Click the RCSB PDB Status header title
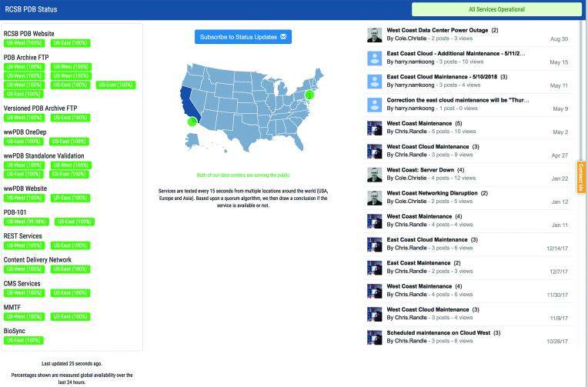Viewport: 588px width, 387px height. pyautogui.click(x=32, y=9)
